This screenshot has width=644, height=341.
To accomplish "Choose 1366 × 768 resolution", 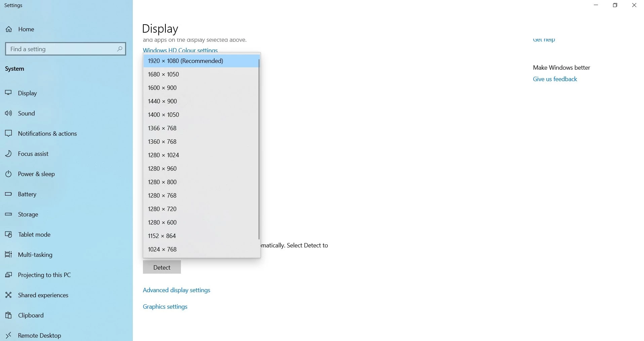I will [201, 128].
